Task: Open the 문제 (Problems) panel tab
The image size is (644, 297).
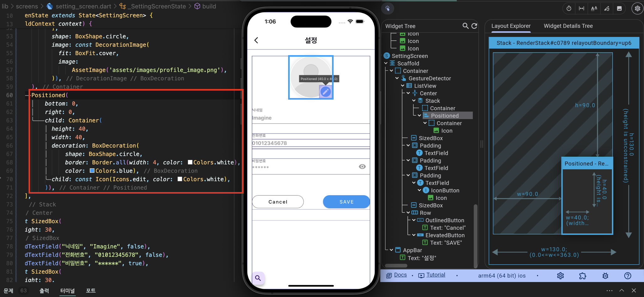Action: click(x=8, y=291)
